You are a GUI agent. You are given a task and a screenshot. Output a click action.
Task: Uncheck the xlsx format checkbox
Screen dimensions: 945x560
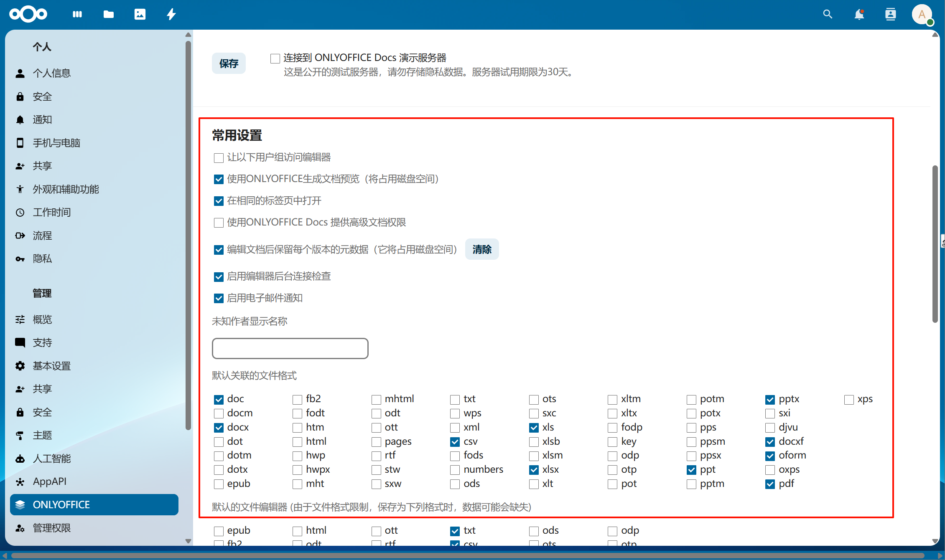pyautogui.click(x=534, y=470)
